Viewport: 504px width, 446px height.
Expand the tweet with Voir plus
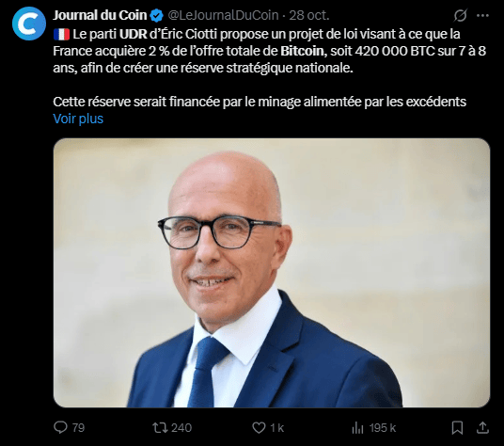[x=78, y=119]
